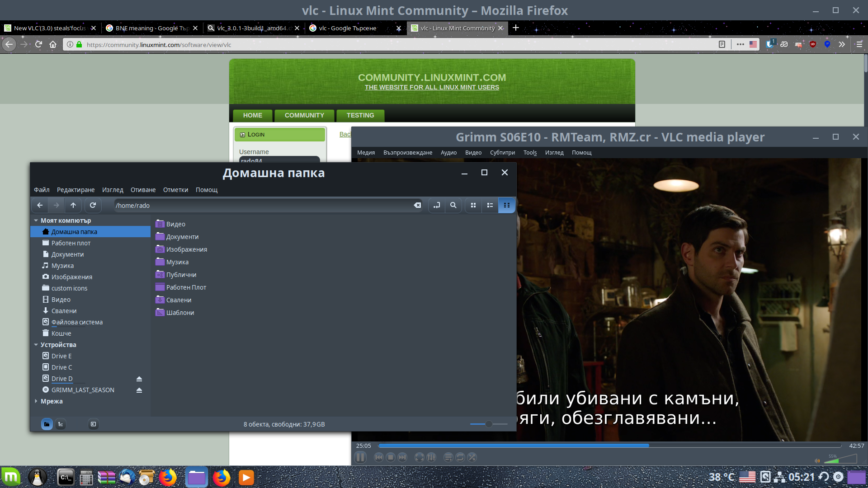The height and width of the screenshot is (488, 868).
Task: Expand the Мрежа sidebar section
Action: 36,401
